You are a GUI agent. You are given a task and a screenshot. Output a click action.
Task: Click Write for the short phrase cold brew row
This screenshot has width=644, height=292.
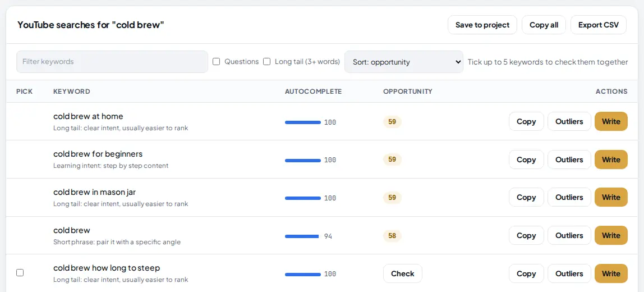pyautogui.click(x=611, y=235)
